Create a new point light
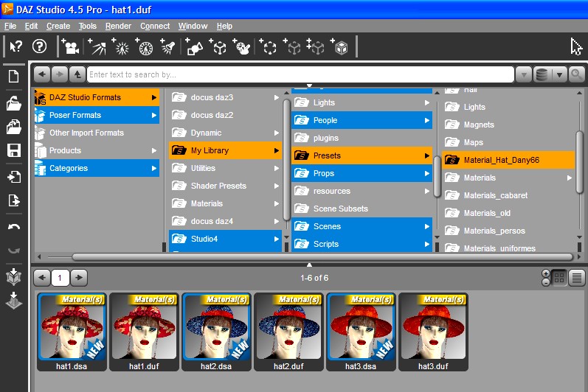This screenshot has width=588, height=392. coord(120,47)
